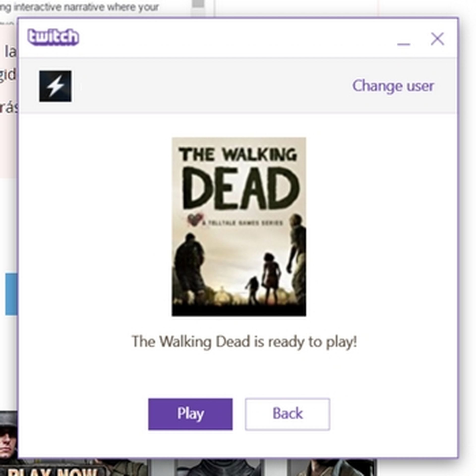Minimize the Twitch dialog window
476x476 pixels.
pyautogui.click(x=404, y=44)
